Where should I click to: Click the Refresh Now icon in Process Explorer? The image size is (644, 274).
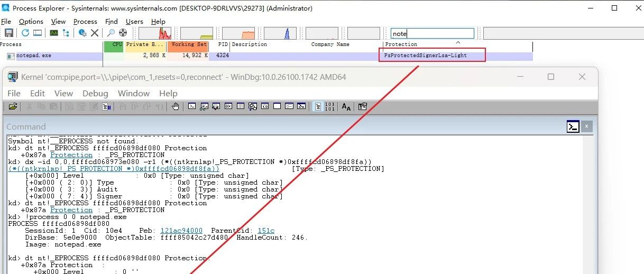25,33
